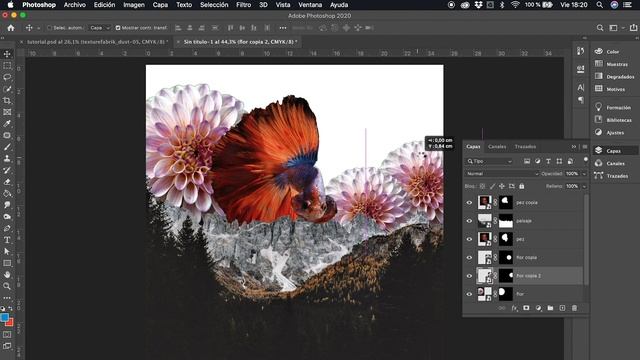Screen dimensions: 640x360
Task: Open the Formación panel
Action: 618,107
